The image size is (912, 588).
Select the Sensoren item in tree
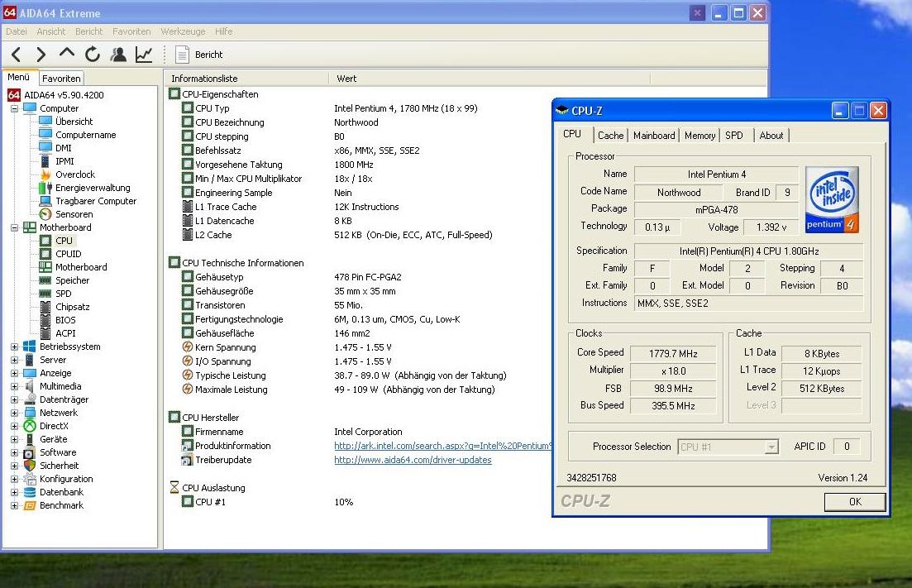pos(74,214)
